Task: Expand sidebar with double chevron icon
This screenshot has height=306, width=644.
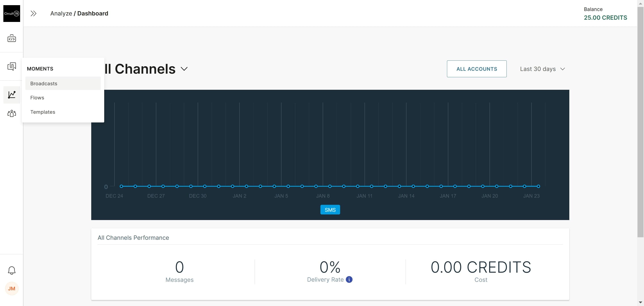Action: 34,13
